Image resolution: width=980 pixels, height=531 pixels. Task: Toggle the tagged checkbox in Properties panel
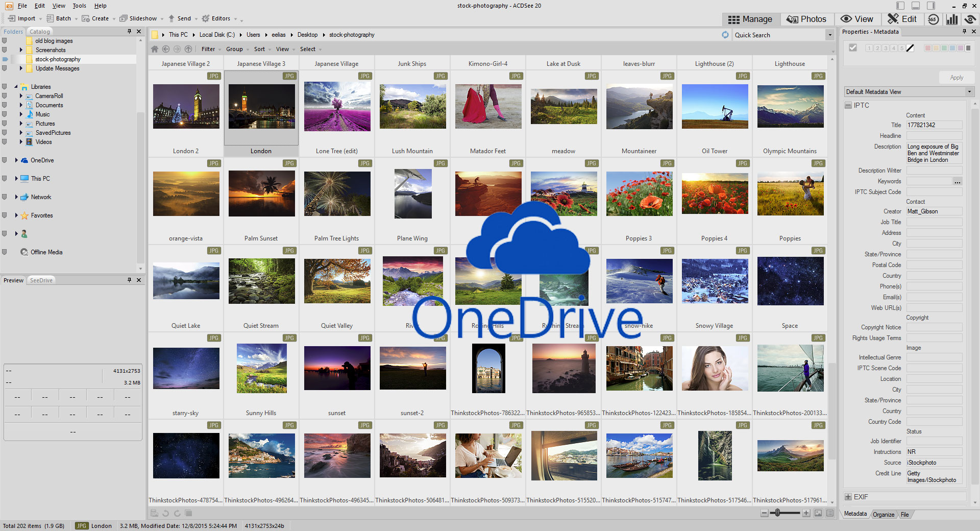tap(852, 47)
